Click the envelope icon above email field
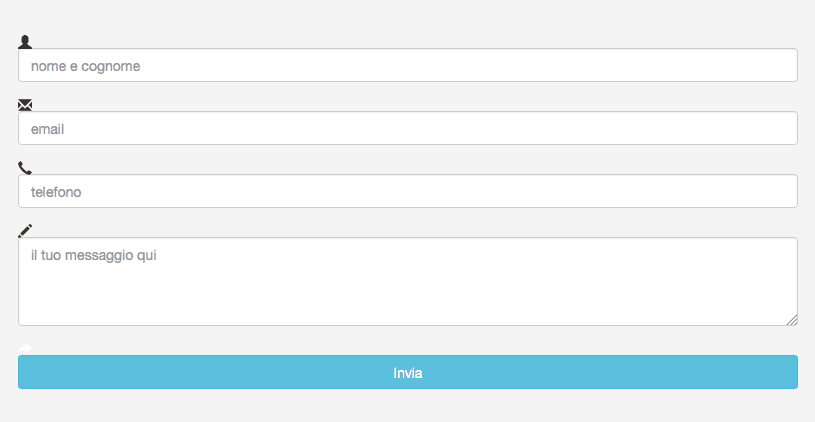 pyautogui.click(x=25, y=104)
